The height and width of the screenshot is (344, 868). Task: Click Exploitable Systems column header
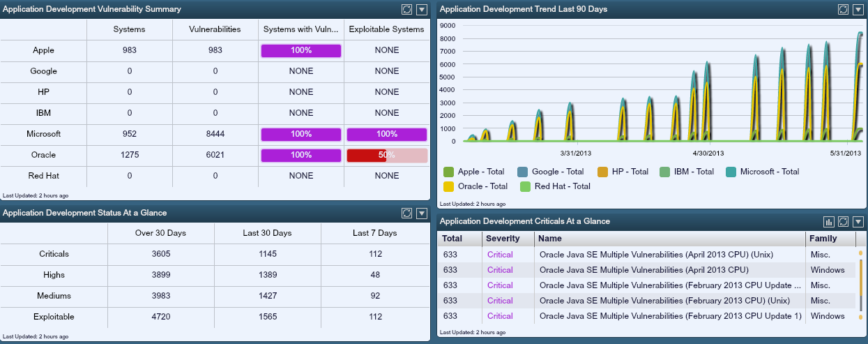[386, 29]
